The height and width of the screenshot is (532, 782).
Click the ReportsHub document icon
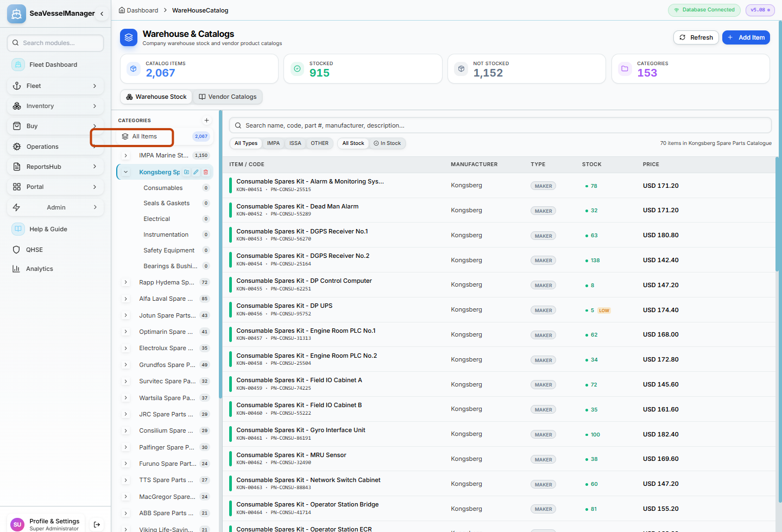click(x=17, y=167)
